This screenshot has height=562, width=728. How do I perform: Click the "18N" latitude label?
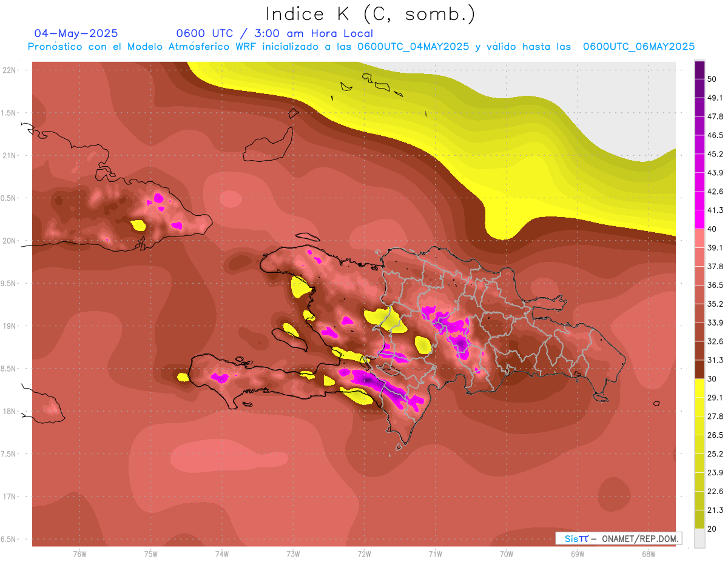[x=9, y=412]
